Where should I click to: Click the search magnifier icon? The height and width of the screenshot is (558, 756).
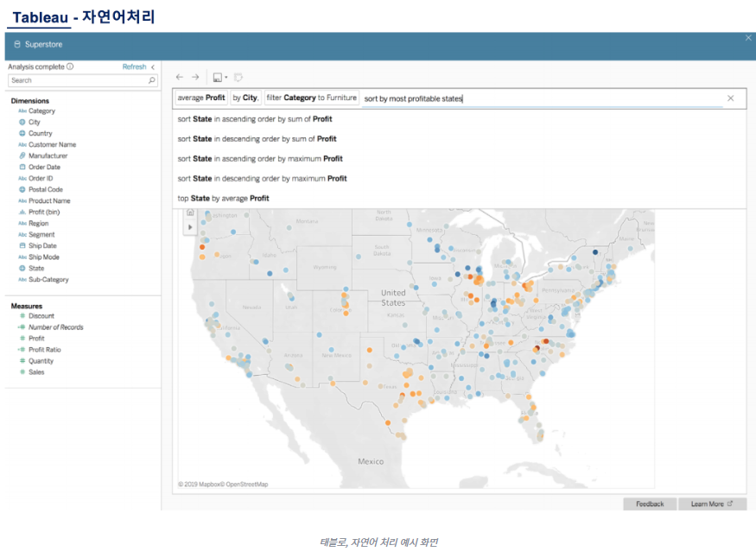click(152, 80)
